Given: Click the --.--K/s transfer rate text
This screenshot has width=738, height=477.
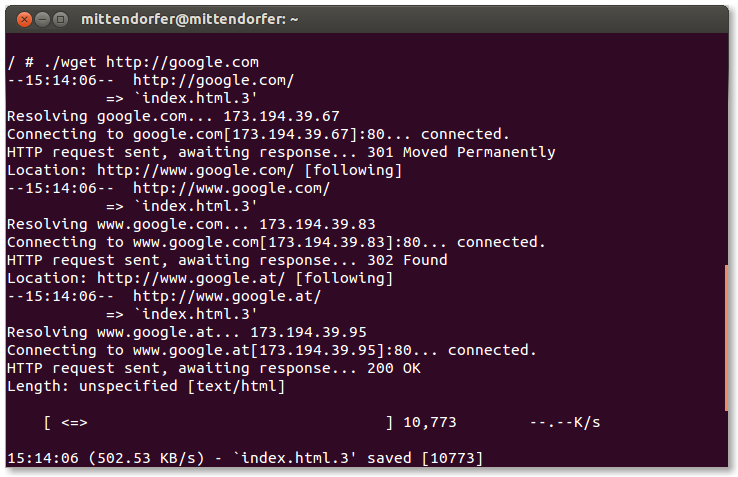Looking at the screenshot, I should coord(565,423).
